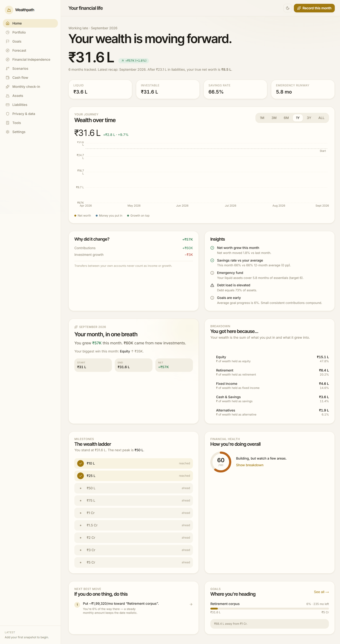Open Portfolio via its pie chart icon
Image resolution: width=340 pixels, height=644 pixels.
click(x=8, y=32)
